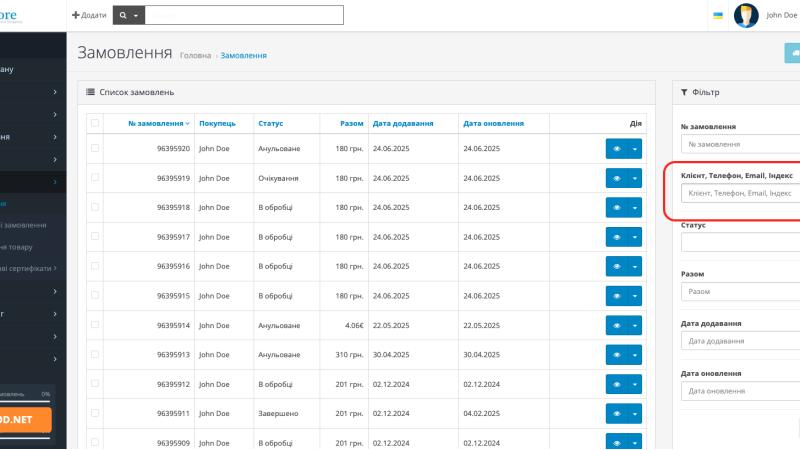Tick checkbox for order 96395913

[x=95, y=354]
